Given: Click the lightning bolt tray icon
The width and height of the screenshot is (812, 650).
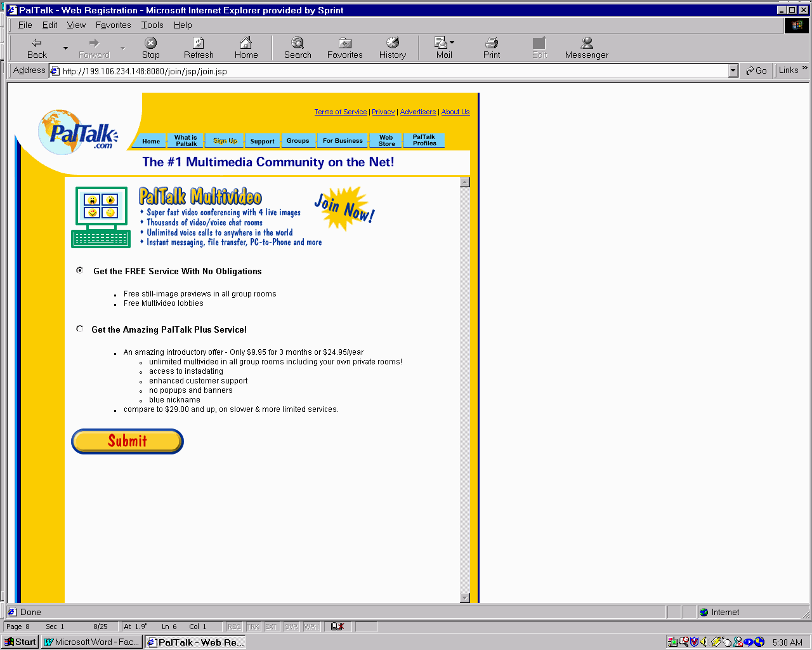Looking at the screenshot, I should pos(716,642).
